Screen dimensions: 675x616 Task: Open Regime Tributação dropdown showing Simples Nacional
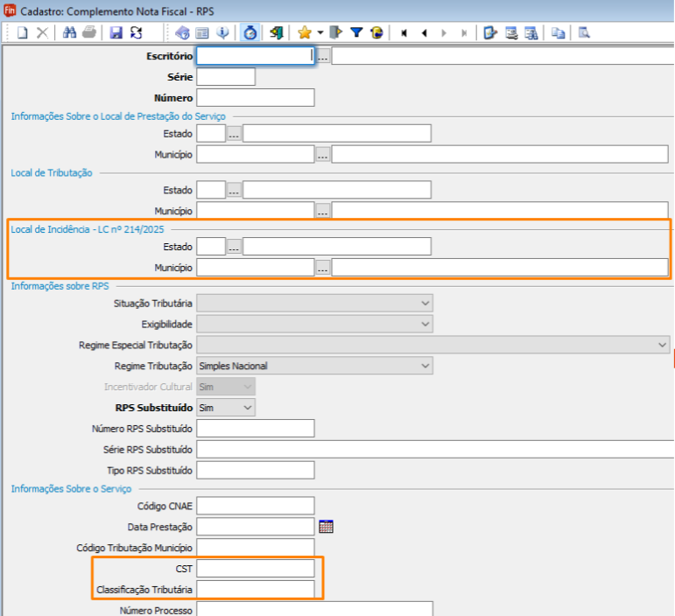click(x=425, y=366)
